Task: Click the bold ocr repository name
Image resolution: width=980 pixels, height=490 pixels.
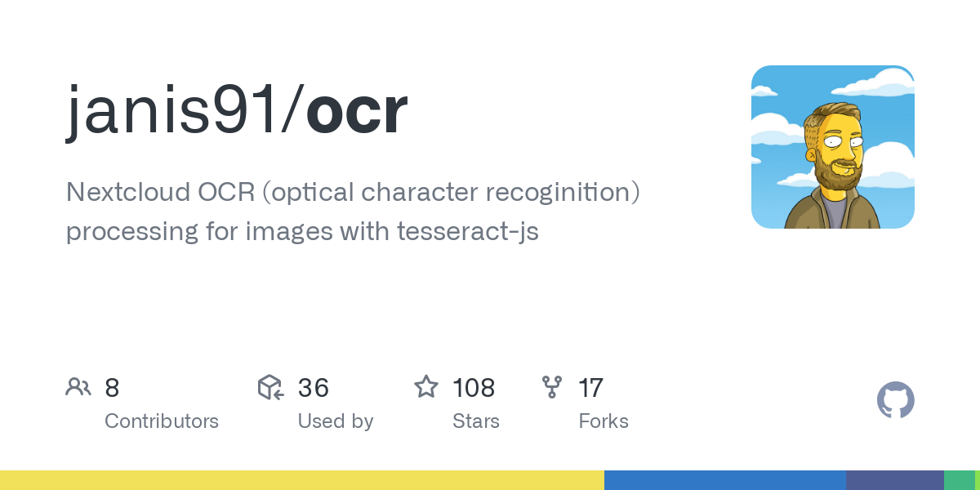Action: click(357, 114)
